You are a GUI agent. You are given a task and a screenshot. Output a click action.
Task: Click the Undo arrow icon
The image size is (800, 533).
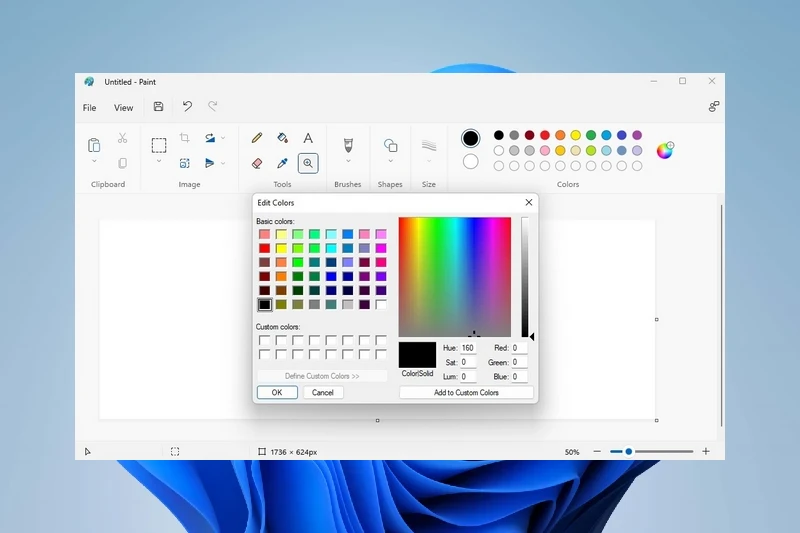coord(187,107)
